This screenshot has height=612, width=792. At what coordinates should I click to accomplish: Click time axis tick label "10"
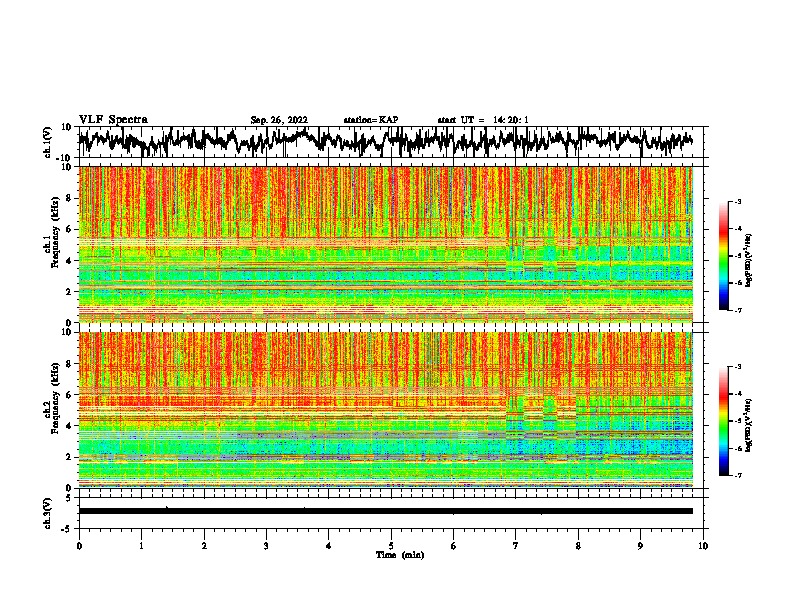click(703, 546)
